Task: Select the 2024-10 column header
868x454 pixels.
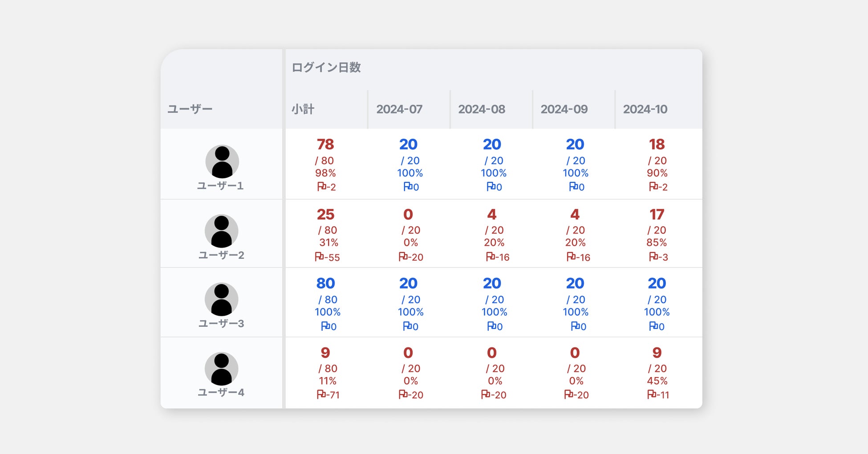Action: click(x=645, y=109)
